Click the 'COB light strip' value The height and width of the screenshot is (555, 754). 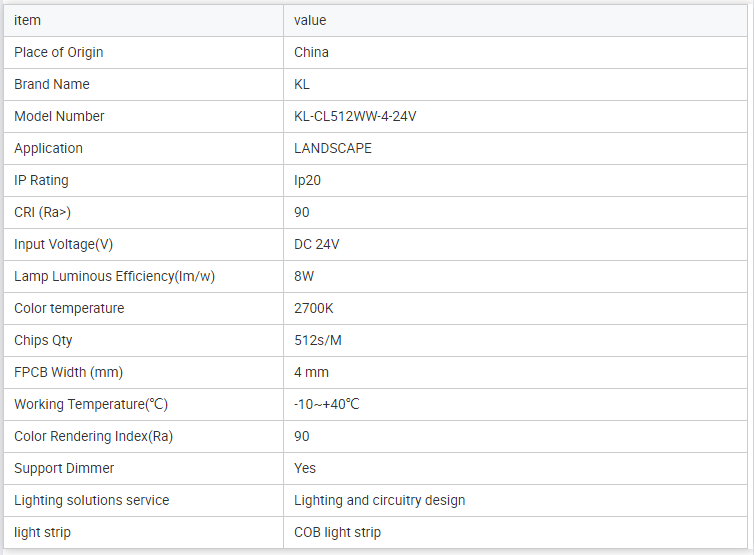point(337,532)
